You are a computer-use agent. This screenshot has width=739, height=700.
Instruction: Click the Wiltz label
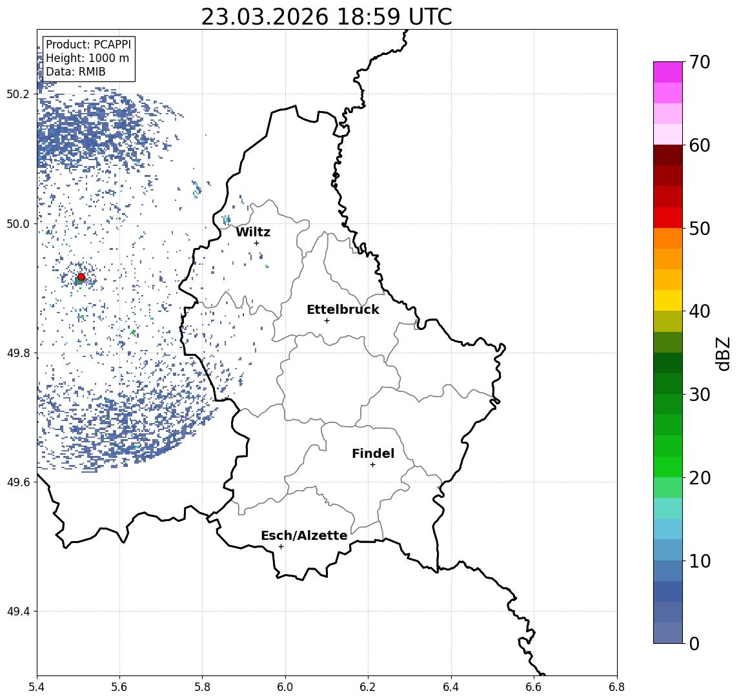253,232
